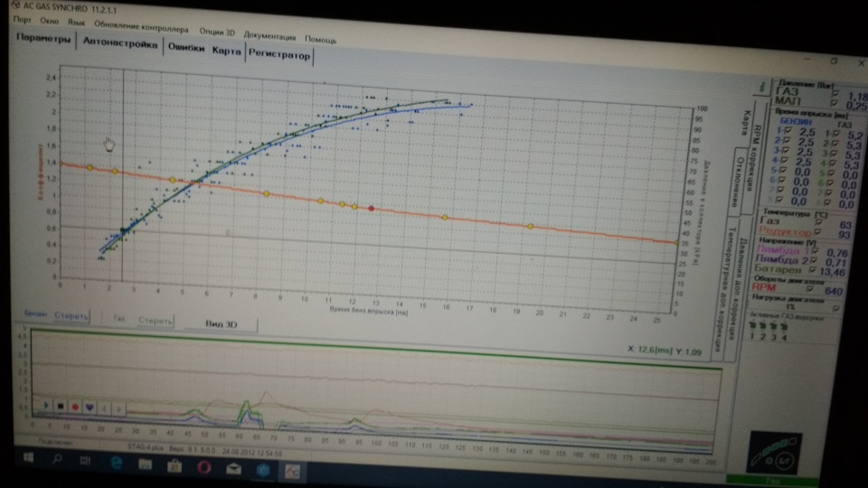The image size is (868, 488).
Task: Open the Mail app from the taskbar
Action: coord(233,469)
